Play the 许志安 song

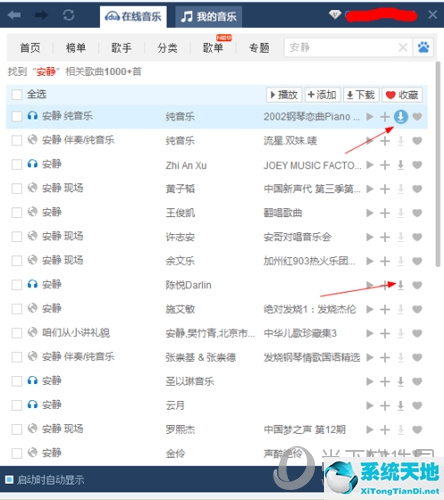pyautogui.click(x=369, y=237)
